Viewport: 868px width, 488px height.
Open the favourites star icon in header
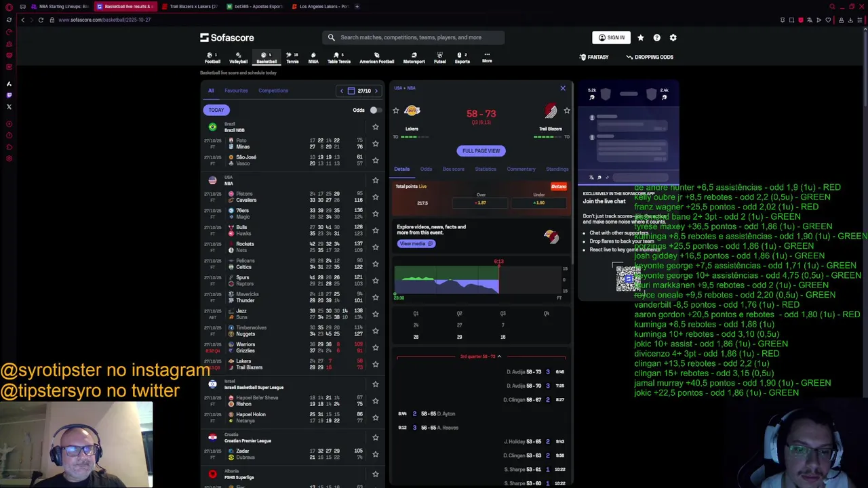(x=640, y=38)
